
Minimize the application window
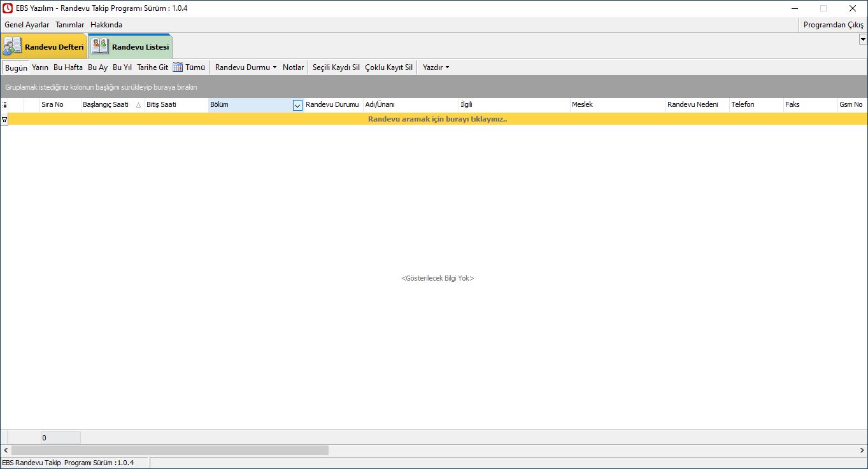coord(795,8)
